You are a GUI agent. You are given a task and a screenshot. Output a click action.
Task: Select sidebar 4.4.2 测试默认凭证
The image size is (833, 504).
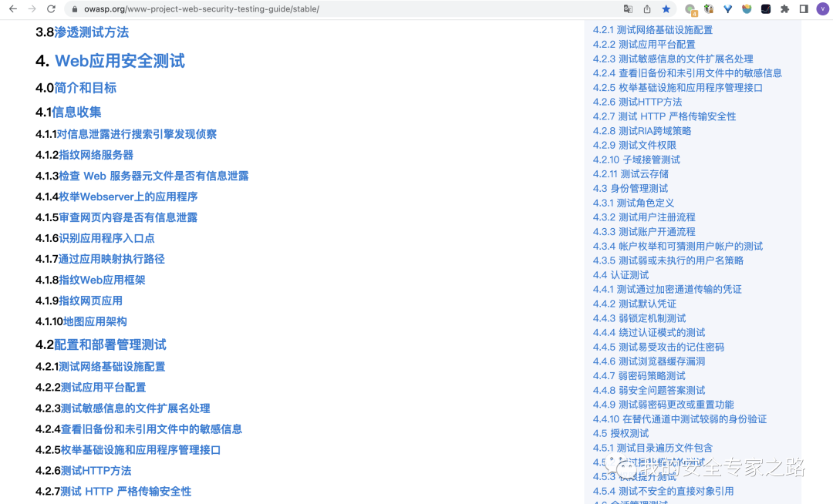(x=634, y=304)
